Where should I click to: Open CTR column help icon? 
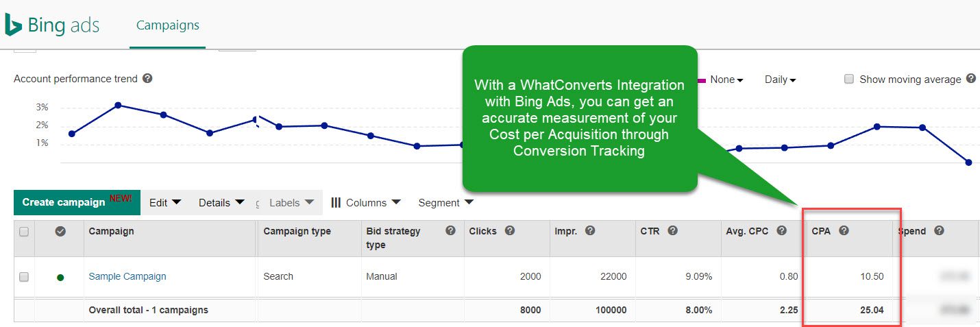[673, 231]
